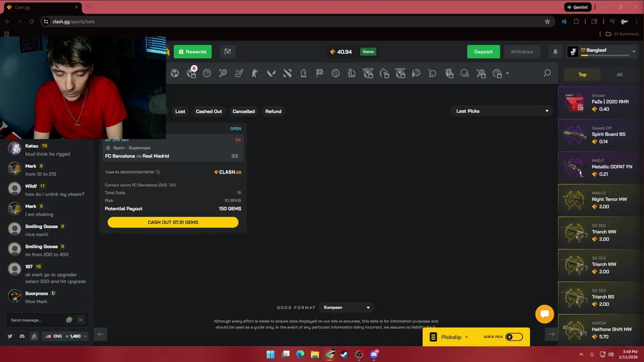The width and height of the screenshot is (644, 362).
Task: Open the ice hockey sport category
Action: (x=239, y=73)
